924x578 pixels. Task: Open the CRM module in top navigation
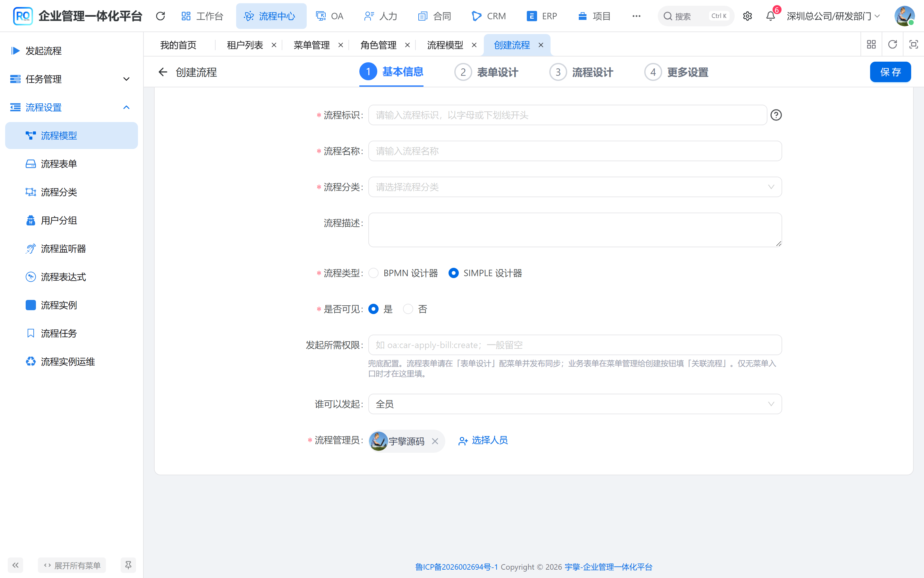488,16
